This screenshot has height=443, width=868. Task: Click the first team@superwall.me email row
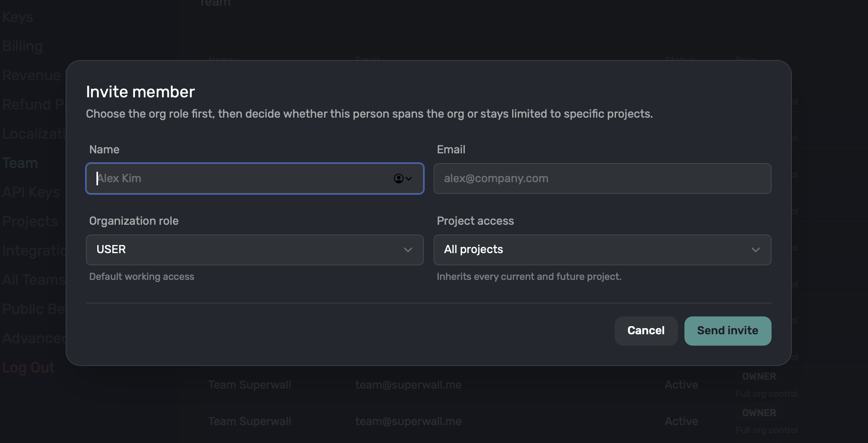point(408,385)
